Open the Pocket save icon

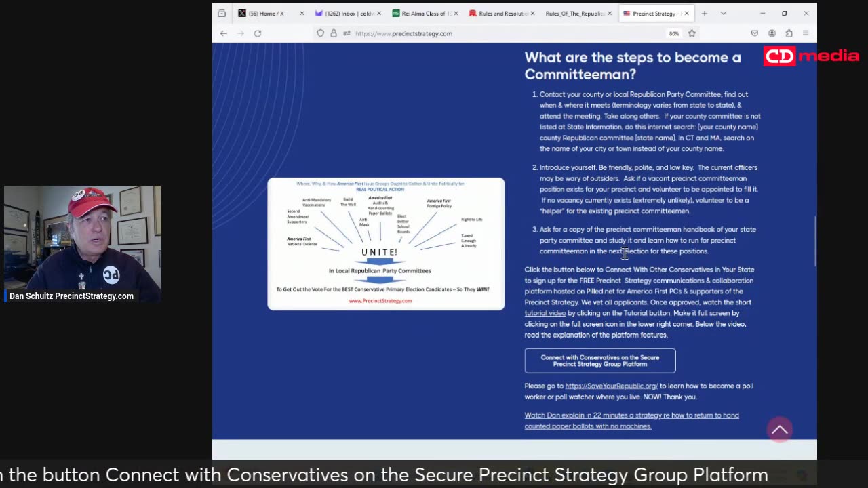coord(754,33)
